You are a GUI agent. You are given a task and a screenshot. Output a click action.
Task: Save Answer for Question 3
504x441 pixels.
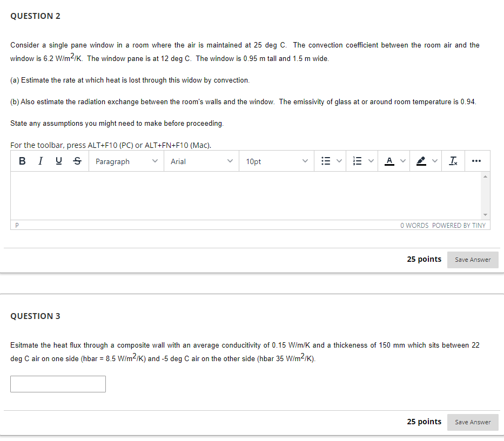[473, 422]
